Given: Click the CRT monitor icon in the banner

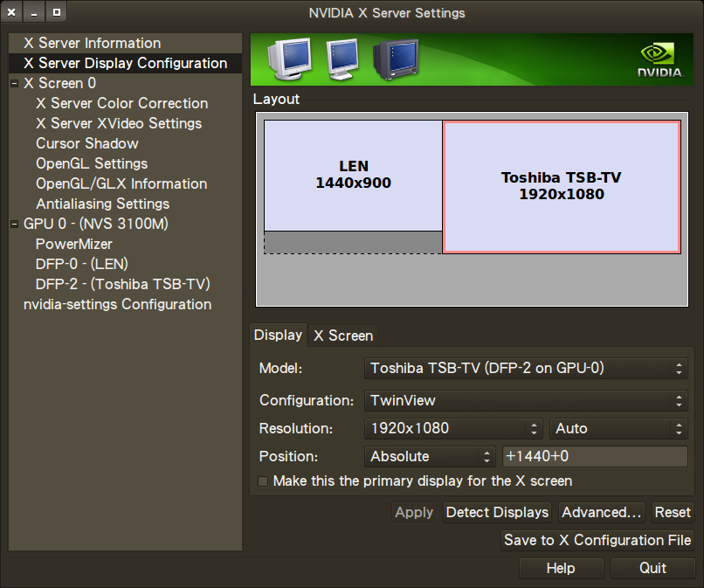Looking at the screenshot, I should pos(290,59).
